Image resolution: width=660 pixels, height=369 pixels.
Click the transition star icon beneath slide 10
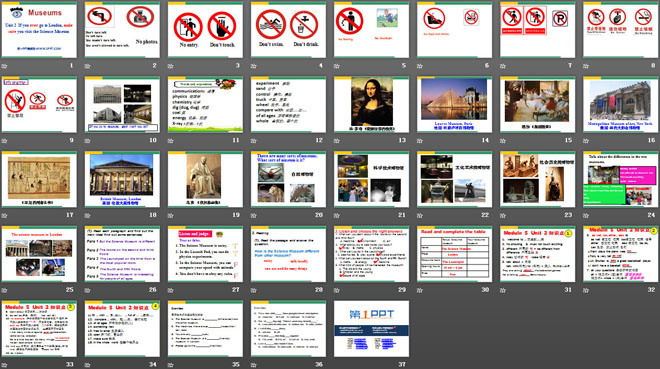tap(88, 141)
